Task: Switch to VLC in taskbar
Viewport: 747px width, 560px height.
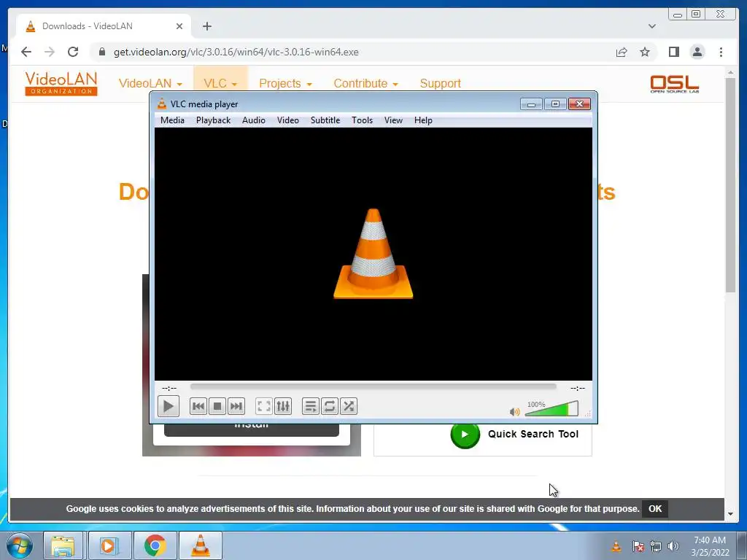Action: [201, 545]
